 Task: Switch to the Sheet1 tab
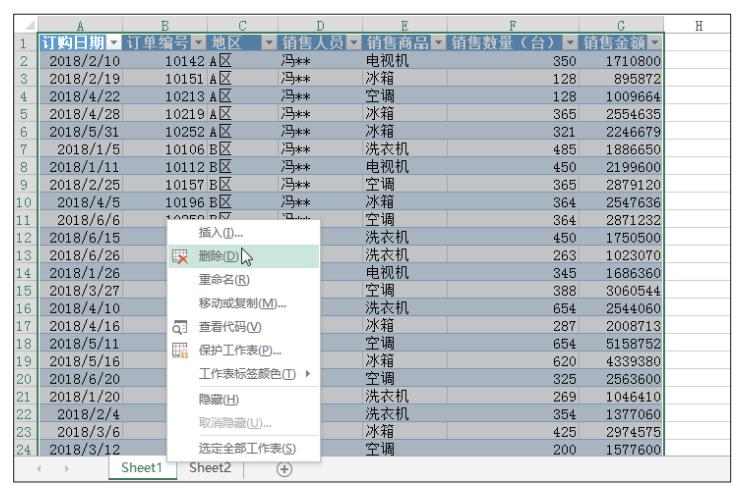141,468
